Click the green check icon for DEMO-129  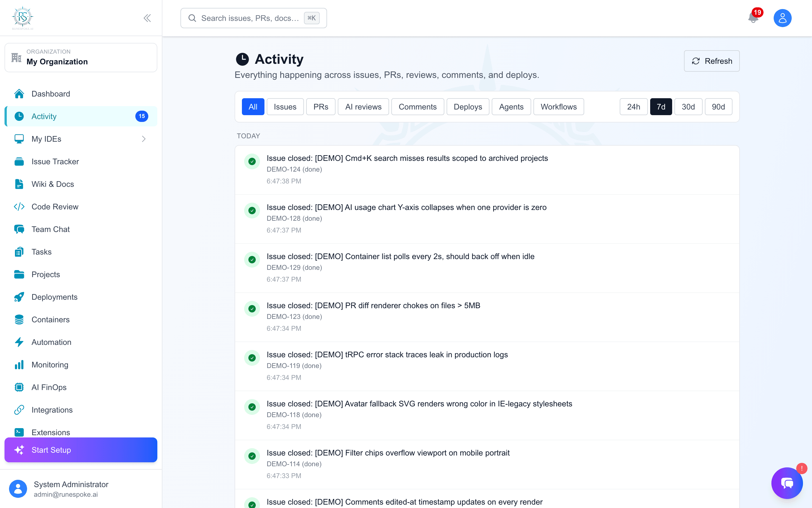[x=252, y=260]
